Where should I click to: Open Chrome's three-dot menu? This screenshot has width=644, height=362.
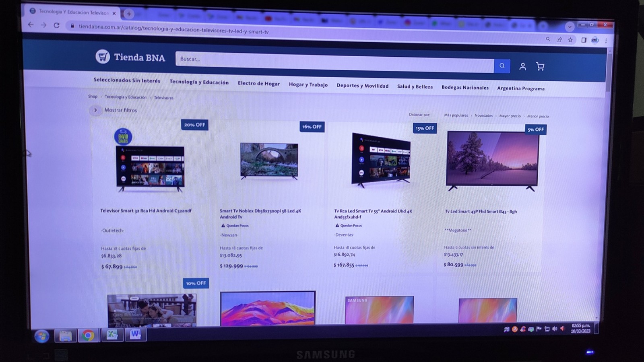click(x=606, y=40)
